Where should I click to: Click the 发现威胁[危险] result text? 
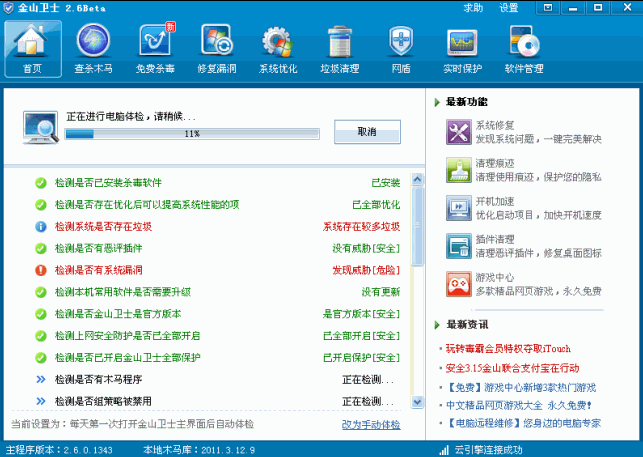pyautogui.click(x=366, y=270)
